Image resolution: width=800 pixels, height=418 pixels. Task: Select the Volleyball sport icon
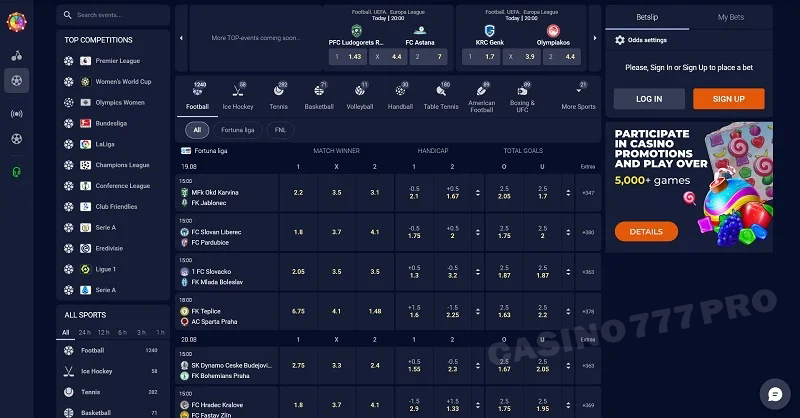[360, 90]
